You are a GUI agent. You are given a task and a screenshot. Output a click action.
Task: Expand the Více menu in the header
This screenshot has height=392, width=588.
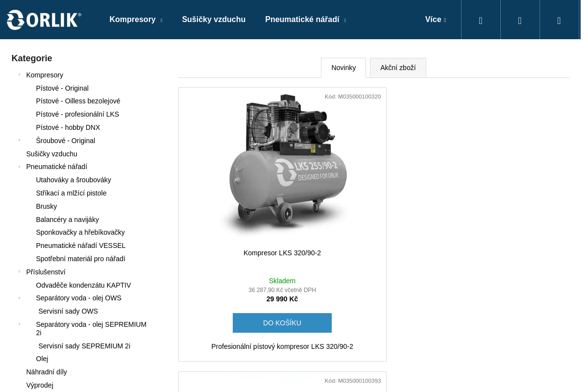point(436,20)
